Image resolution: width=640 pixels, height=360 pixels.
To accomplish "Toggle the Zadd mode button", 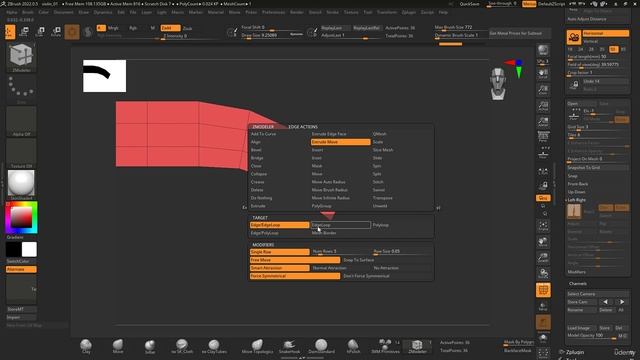I will point(170,28).
